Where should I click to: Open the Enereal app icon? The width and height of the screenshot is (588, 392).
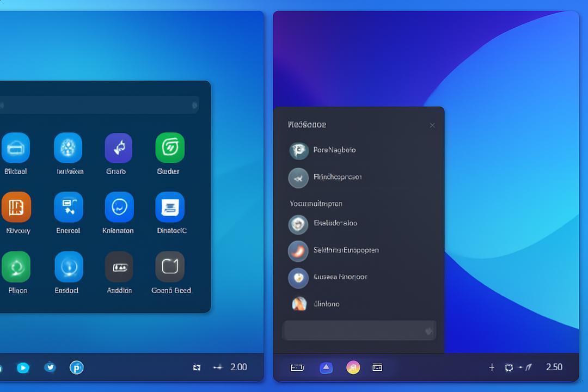point(69,207)
